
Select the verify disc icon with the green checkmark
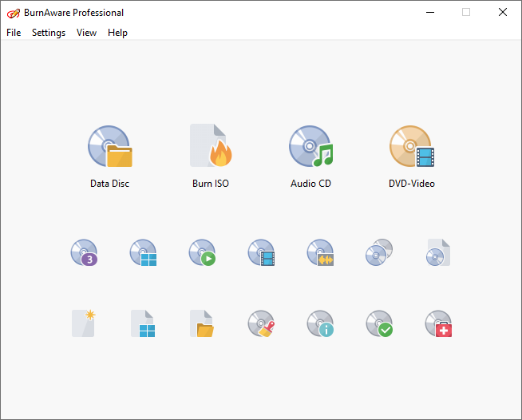pos(379,323)
